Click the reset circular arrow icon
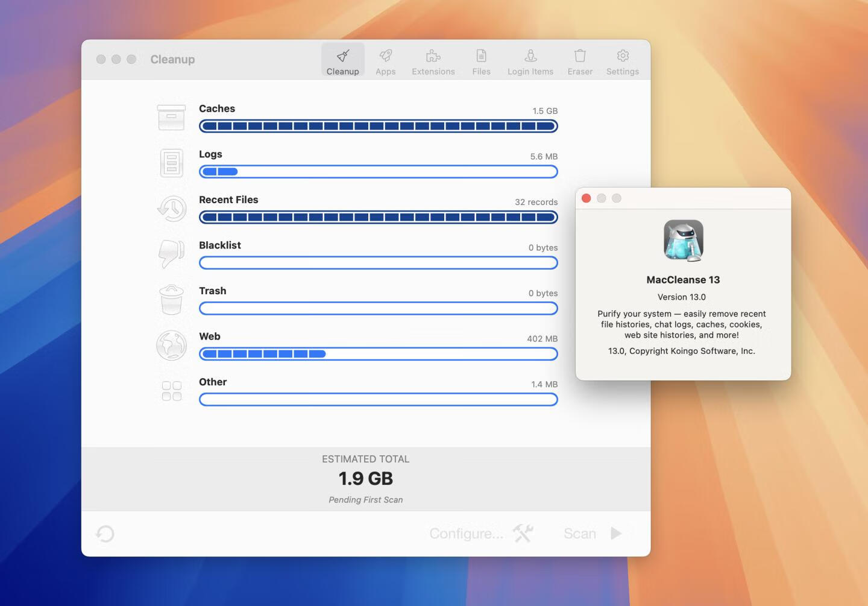The image size is (868, 606). pos(105,534)
